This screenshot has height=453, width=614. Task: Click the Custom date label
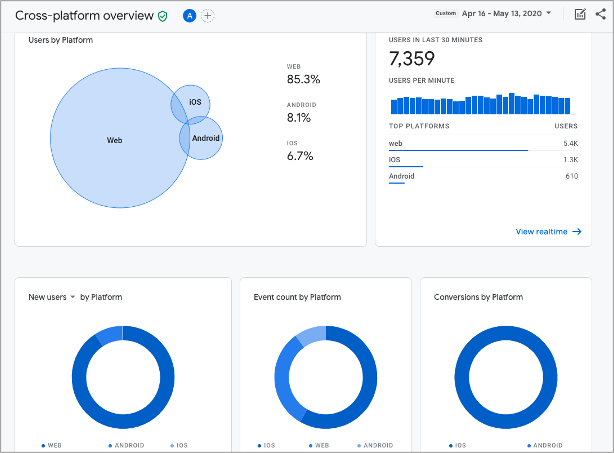446,14
